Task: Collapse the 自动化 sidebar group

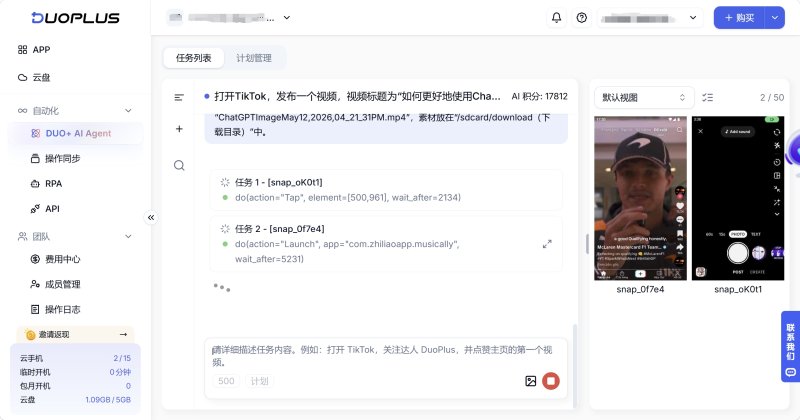Action: click(x=128, y=111)
